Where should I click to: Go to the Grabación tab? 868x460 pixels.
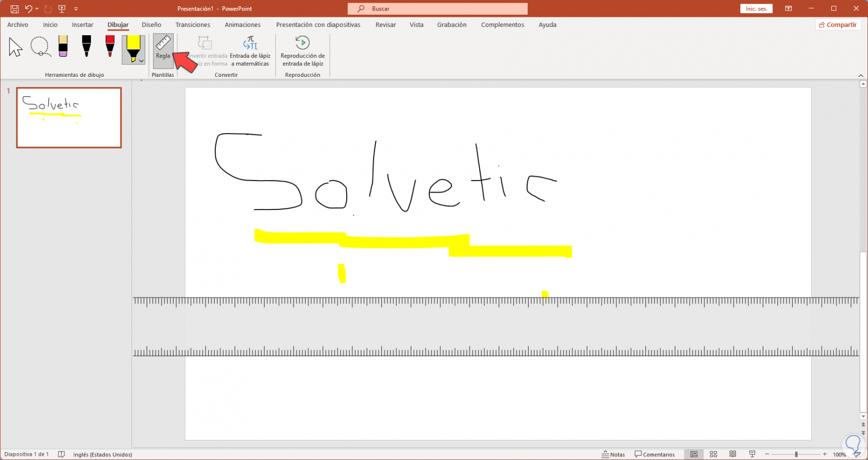pos(452,25)
